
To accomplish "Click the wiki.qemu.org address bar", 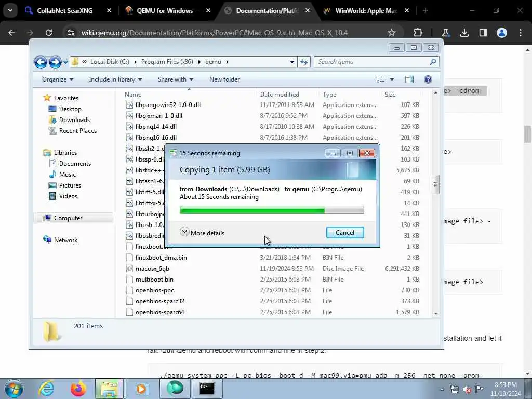I will pyautogui.click(x=215, y=33).
